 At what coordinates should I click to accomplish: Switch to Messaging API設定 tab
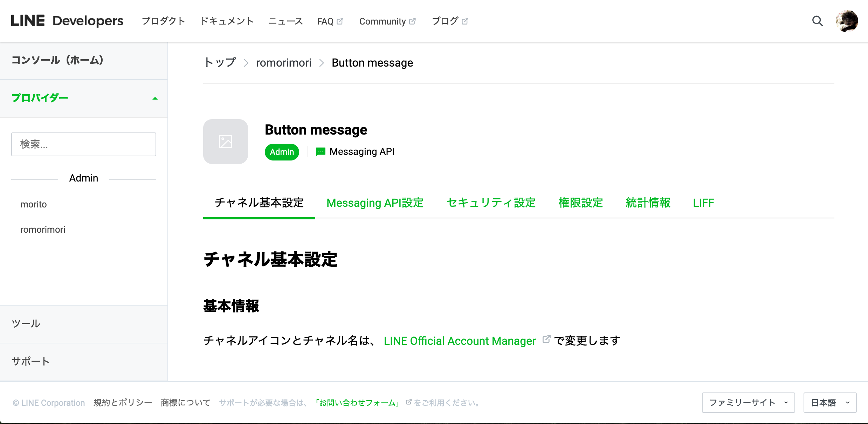tap(375, 203)
